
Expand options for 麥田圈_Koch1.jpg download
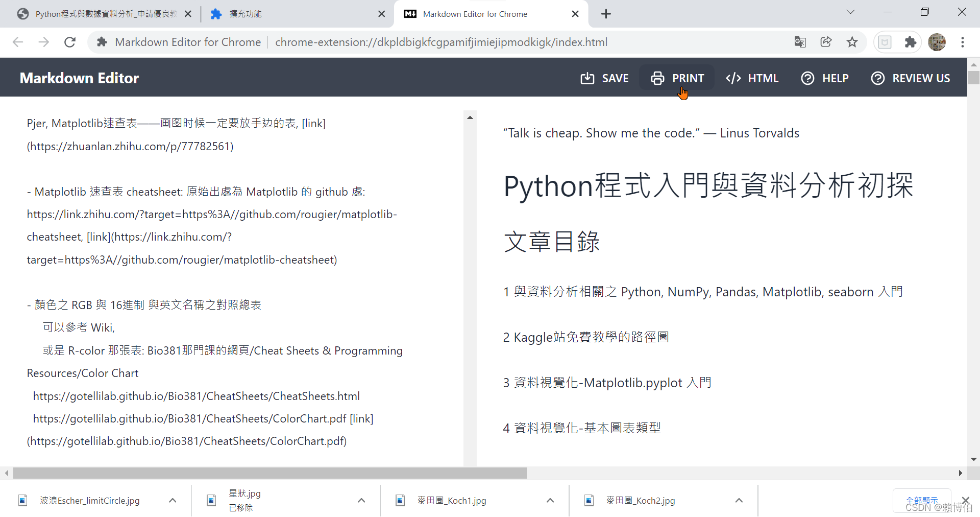[550, 500]
